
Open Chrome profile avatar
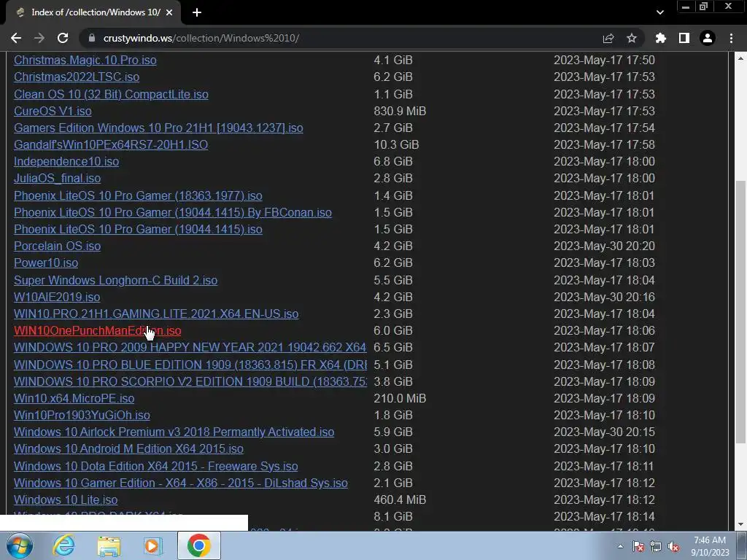click(x=707, y=38)
